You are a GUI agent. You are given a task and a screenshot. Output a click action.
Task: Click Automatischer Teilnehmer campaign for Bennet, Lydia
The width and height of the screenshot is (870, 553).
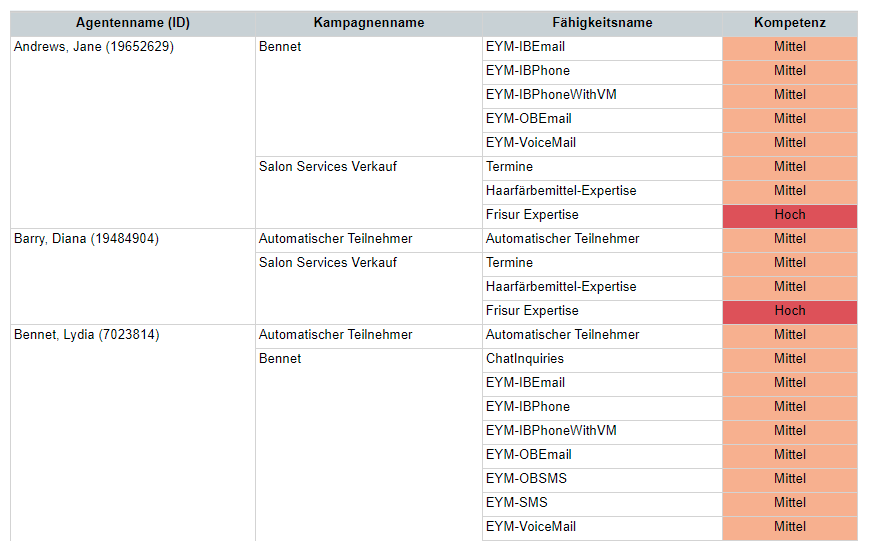(x=335, y=334)
